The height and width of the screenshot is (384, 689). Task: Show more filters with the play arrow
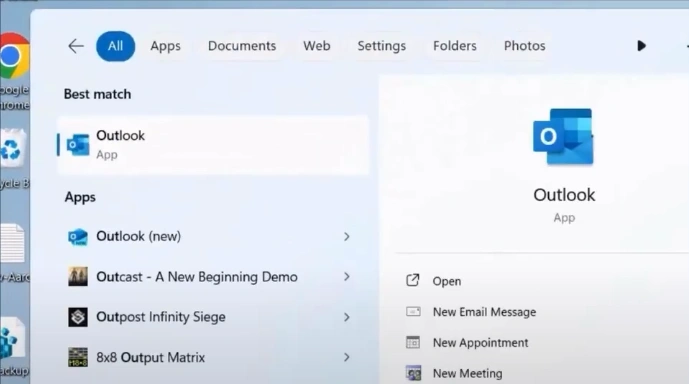pos(641,46)
